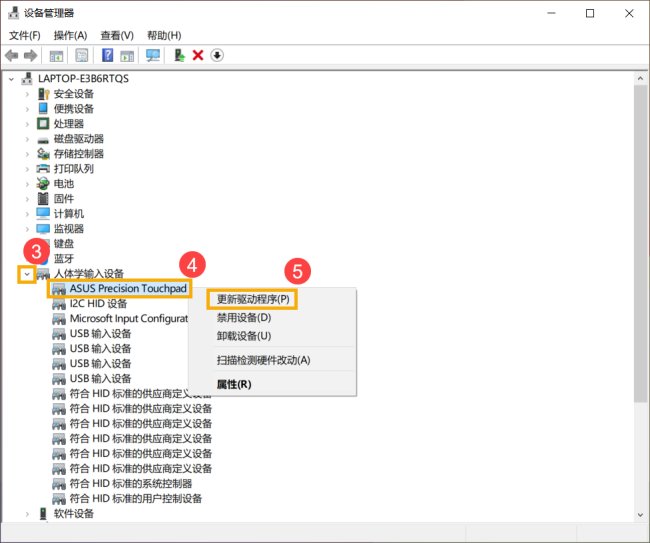Select the 蓝牙 category label
650x543 pixels.
tap(64, 259)
